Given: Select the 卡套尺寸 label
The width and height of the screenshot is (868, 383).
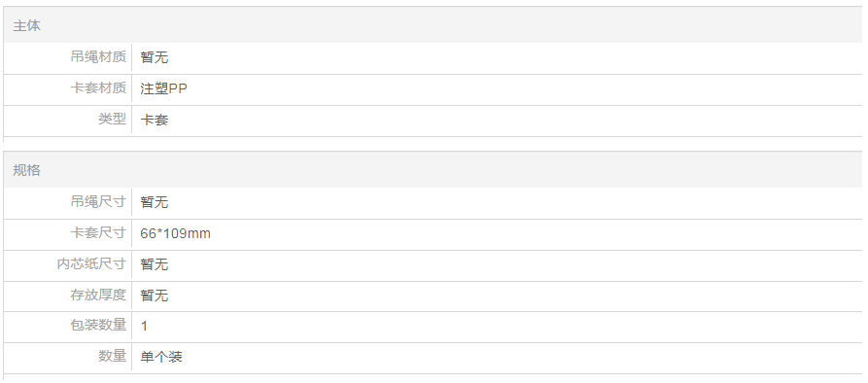Looking at the screenshot, I should click(x=98, y=232).
